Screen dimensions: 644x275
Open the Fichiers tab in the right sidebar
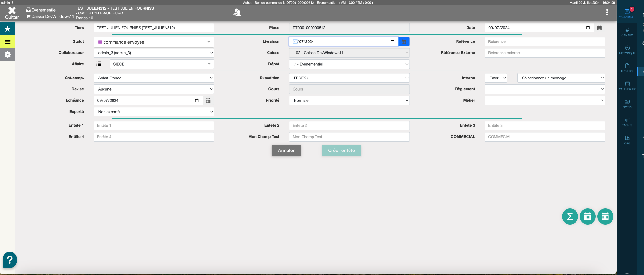[627, 68]
